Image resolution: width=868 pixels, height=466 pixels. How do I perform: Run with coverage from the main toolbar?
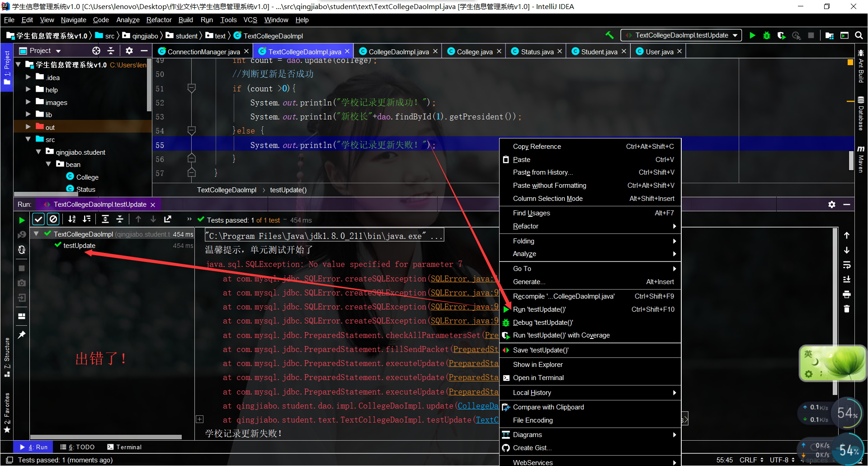coord(781,35)
